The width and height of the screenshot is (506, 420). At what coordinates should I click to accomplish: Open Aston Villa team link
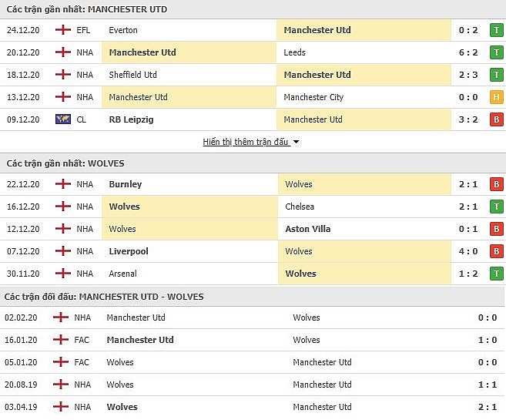coord(308,229)
